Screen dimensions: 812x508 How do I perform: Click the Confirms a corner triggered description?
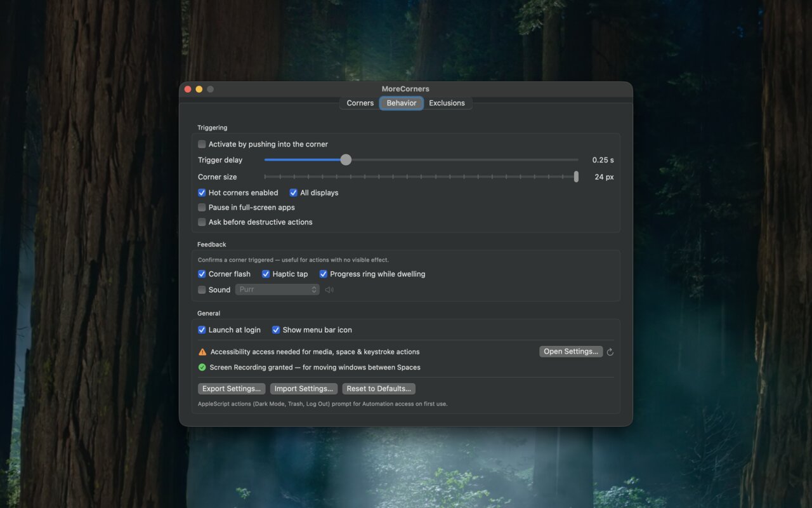[293, 260]
